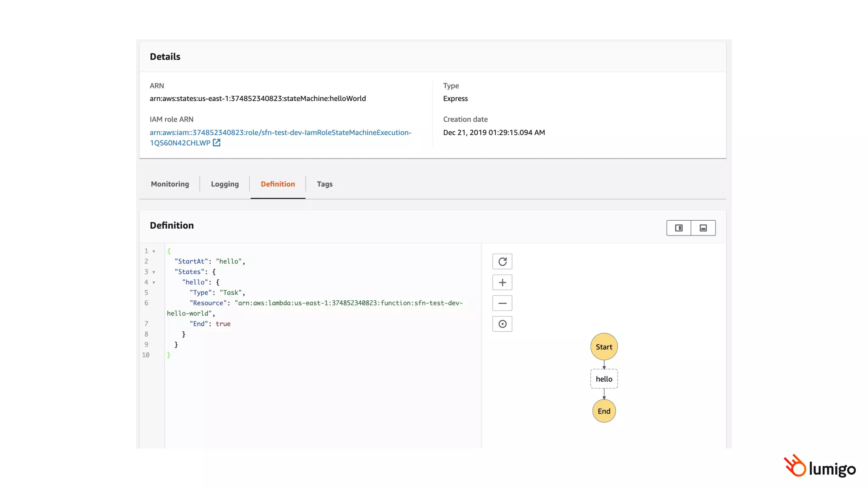868x488 pixels.
Task: Switch to stacked bottom layout view
Action: click(703, 228)
